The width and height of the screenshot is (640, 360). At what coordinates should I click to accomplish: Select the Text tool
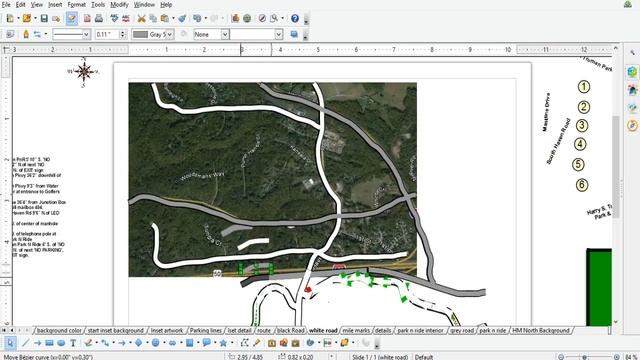(x=73, y=343)
